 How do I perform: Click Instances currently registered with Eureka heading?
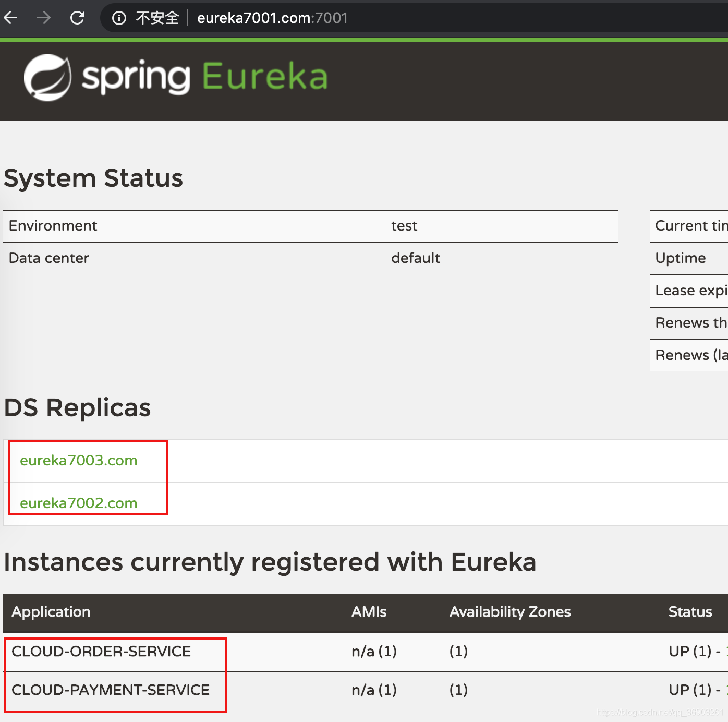tap(270, 562)
